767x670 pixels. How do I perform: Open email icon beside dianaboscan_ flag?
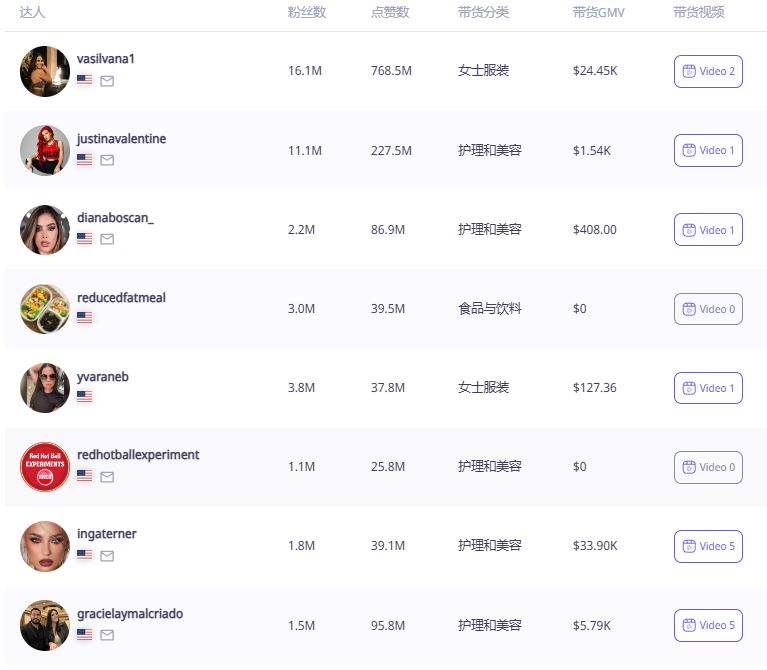click(107, 239)
